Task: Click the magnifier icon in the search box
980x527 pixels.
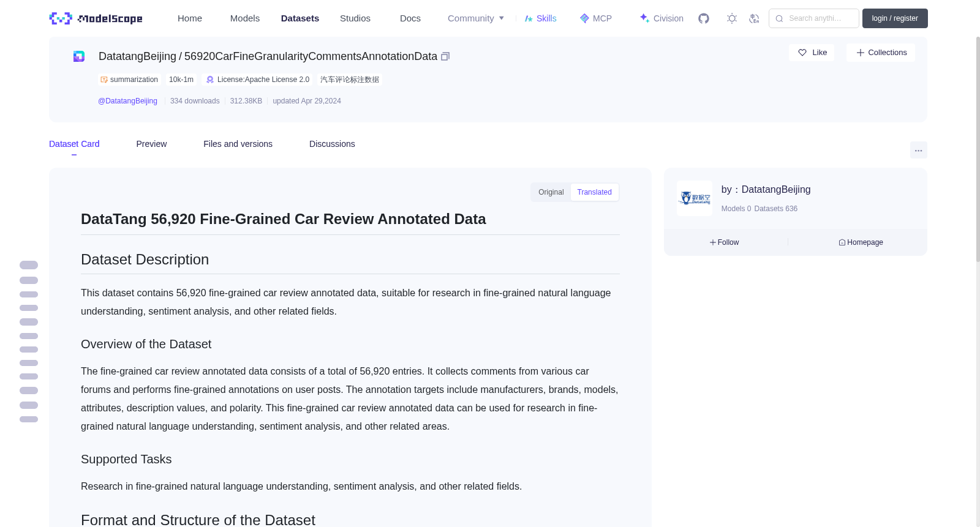Action: (779, 18)
